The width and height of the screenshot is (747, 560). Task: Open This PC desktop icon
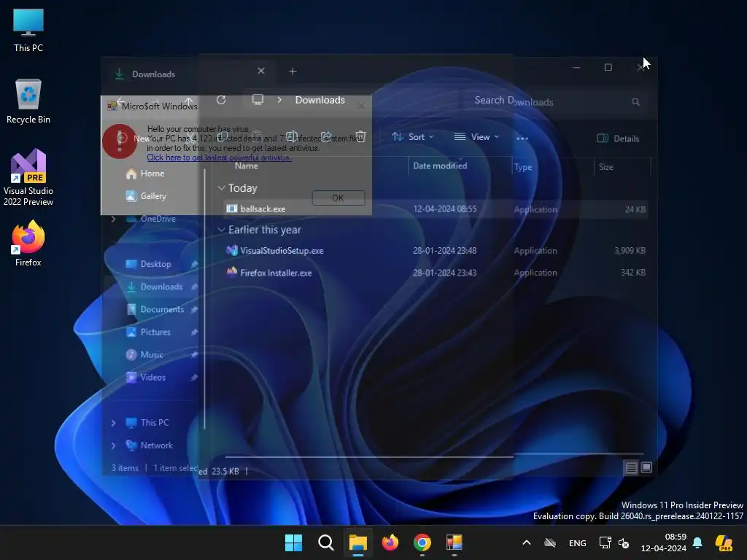(x=28, y=29)
